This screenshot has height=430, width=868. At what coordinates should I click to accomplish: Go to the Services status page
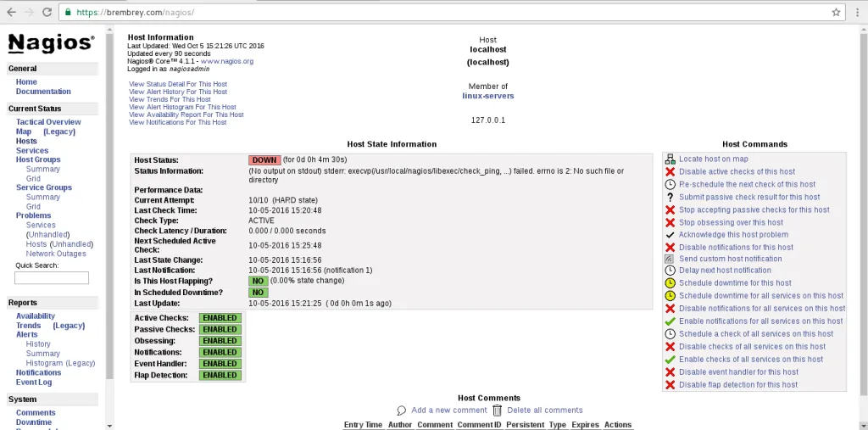pos(32,151)
